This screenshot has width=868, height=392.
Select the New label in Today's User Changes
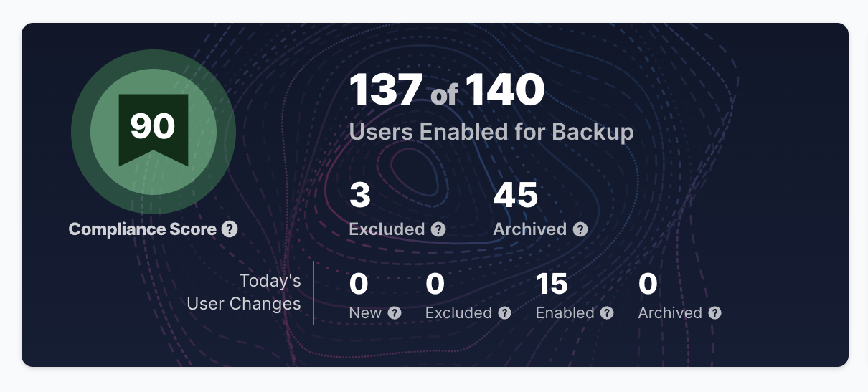coord(366,313)
